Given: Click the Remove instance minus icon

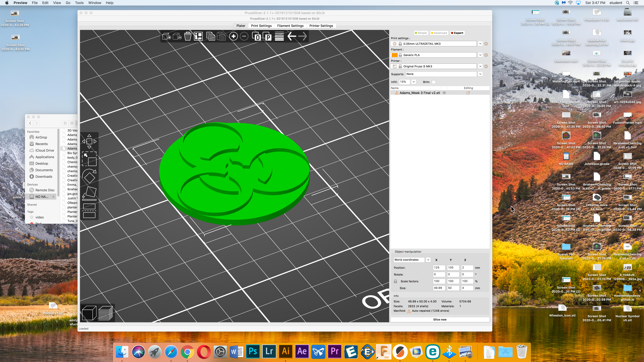Looking at the screenshot, I should pos(244,36).
